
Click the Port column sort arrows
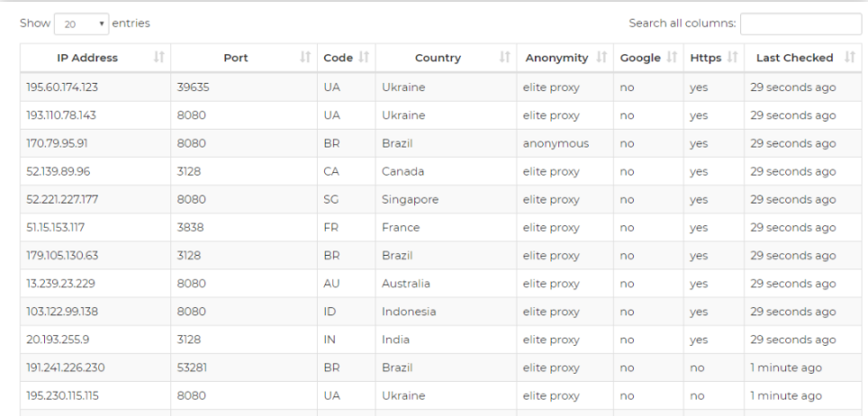(305, 57)
